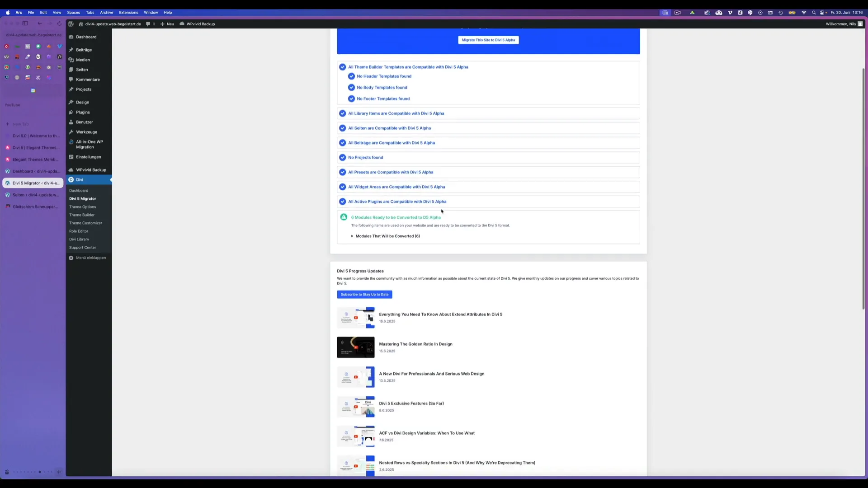
Task: Click checkmark beside All Library Items compatible
Action: coord(343,113)
